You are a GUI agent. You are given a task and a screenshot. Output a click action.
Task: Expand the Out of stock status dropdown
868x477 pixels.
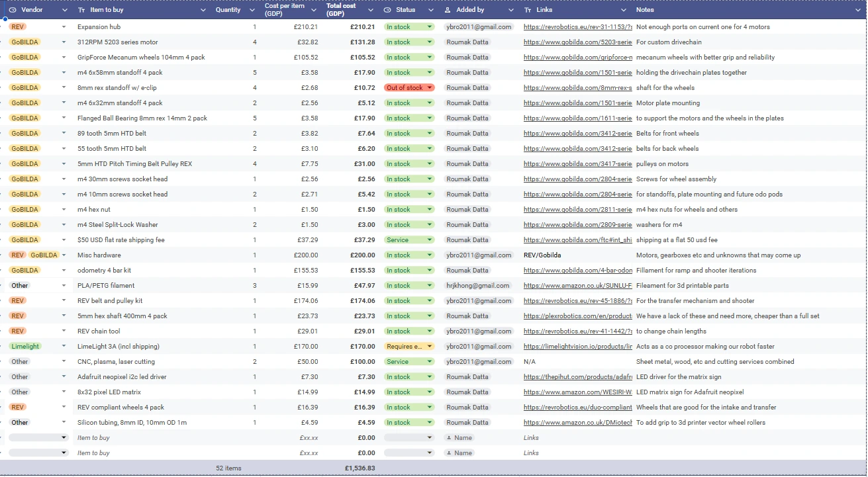pyautogui.click(x=430, y=88)
